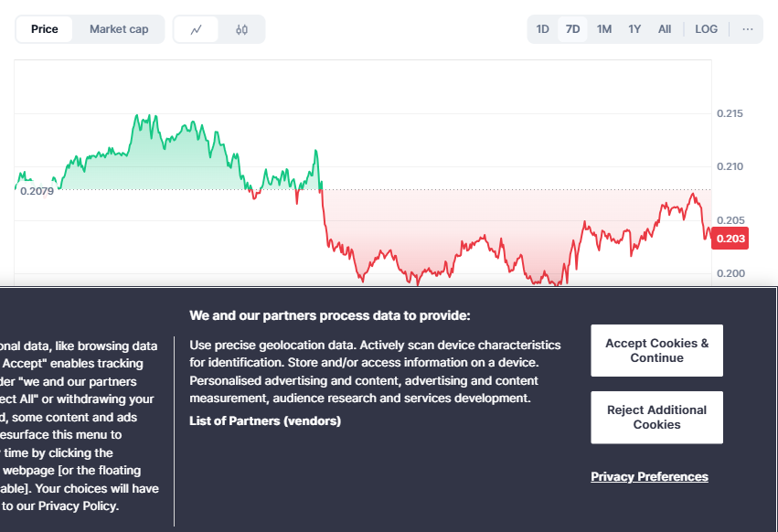The image size is (778, 532).
Task: Open the Privacy Preferences link
Action: [x=649, y=476]
